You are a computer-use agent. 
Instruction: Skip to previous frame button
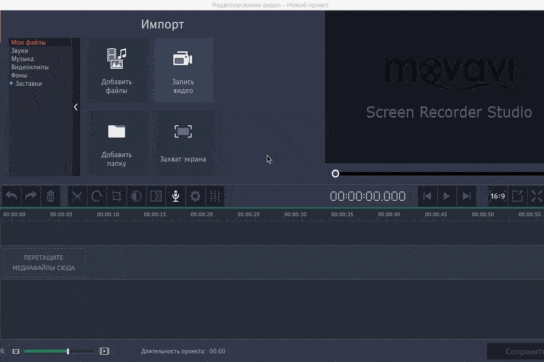pyautogui.click(x=427, y=196)
